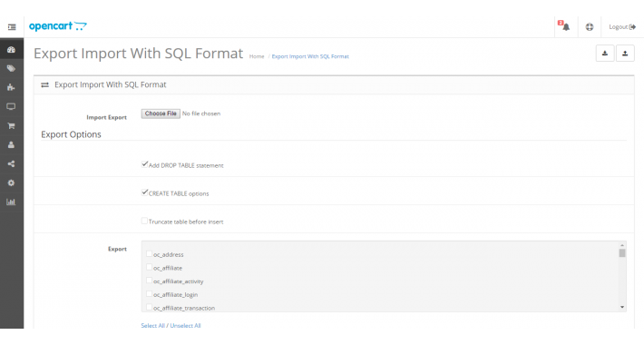Check the oc_affiliate table

(149, 267)
